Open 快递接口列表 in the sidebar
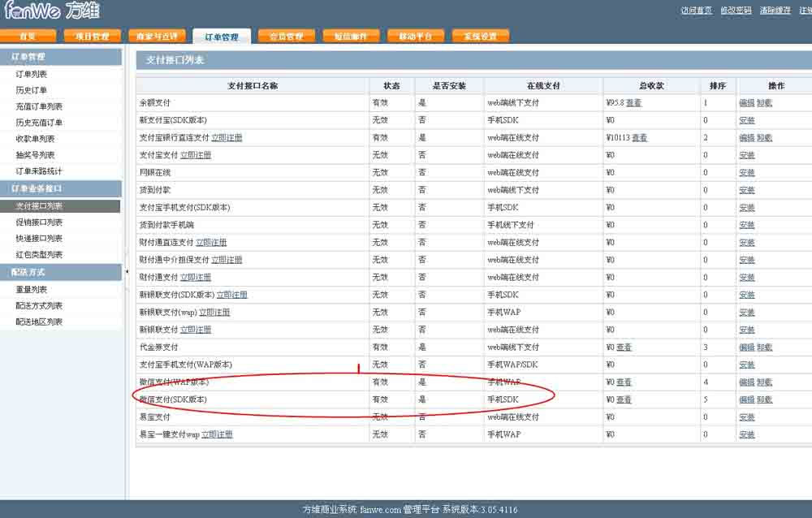Screen dimensions: 812x518 39,238
